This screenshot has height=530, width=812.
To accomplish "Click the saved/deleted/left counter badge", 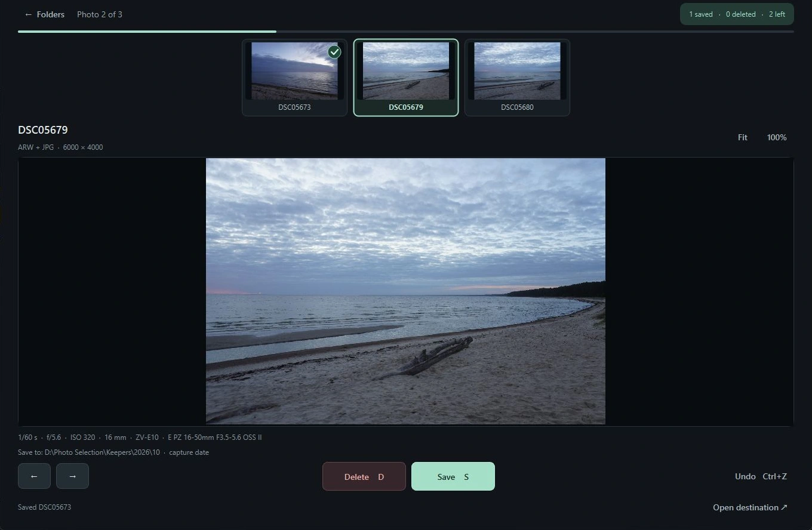I will (737, 14).
